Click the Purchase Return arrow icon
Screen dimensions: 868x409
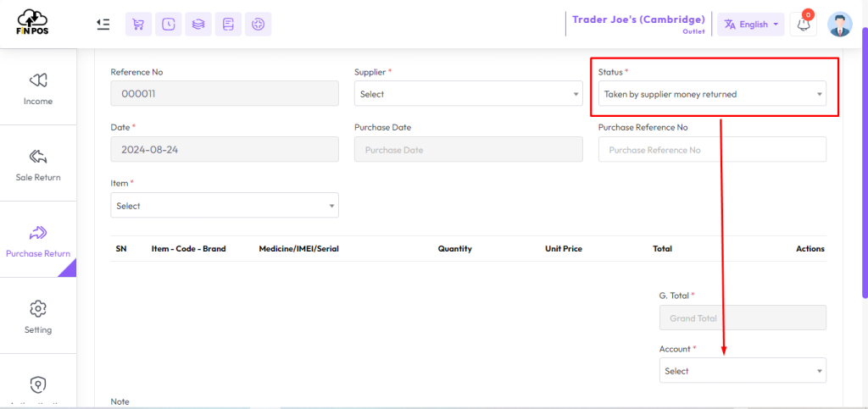click(x=38, y=233)
